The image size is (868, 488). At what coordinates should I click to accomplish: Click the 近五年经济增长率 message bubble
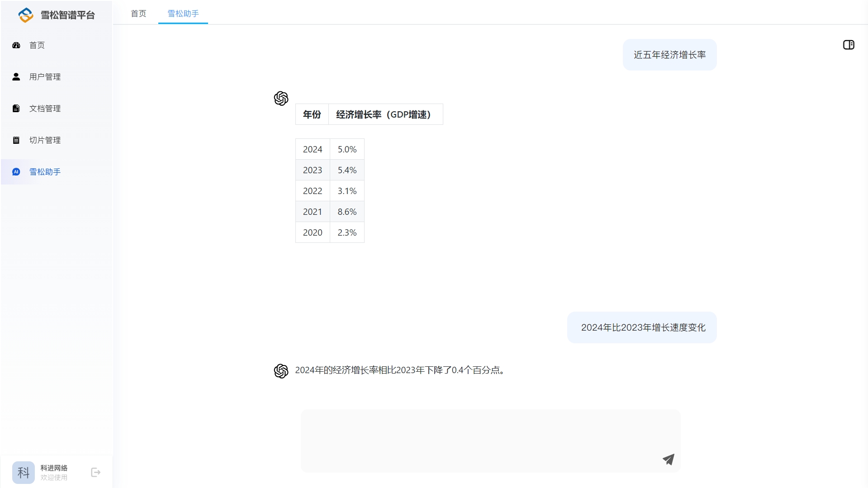click(x=669, y=55)
